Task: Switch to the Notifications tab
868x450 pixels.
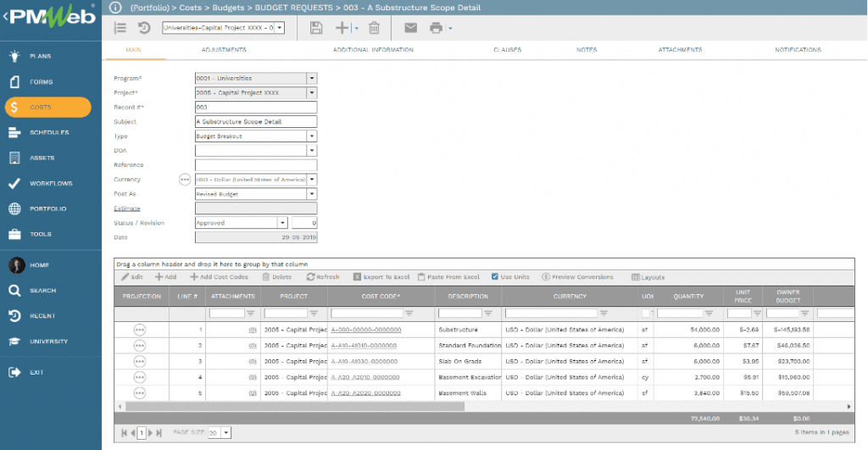Action: [798, 50]
